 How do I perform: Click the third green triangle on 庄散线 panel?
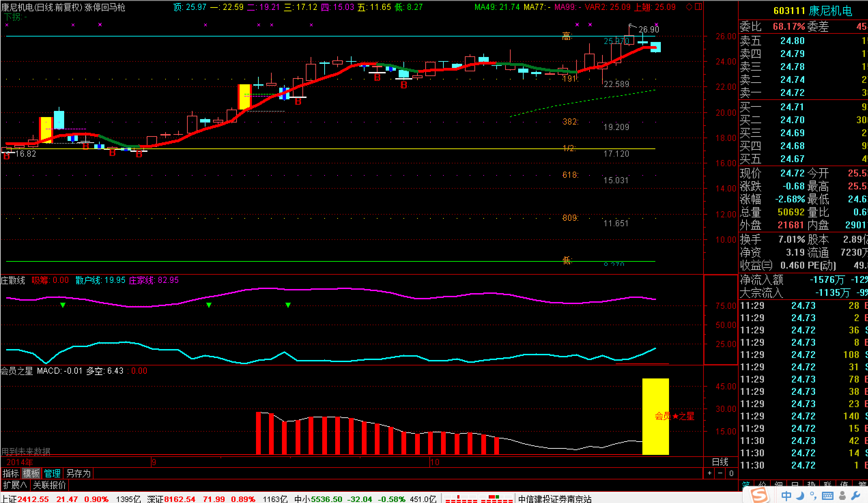coord(288,305)
